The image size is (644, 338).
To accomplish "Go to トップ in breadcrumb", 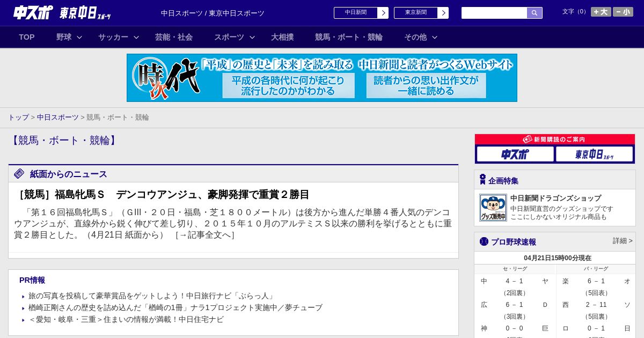I will point(18,117).
